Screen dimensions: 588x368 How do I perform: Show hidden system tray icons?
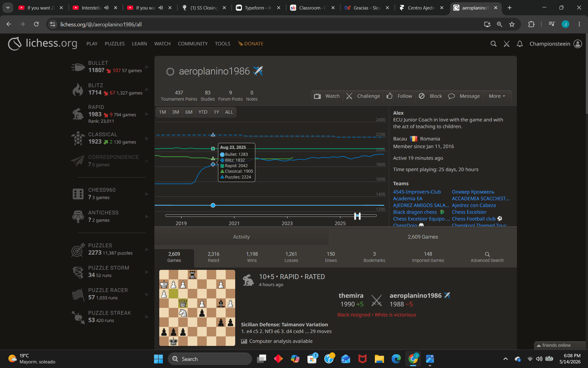(506, 359)
